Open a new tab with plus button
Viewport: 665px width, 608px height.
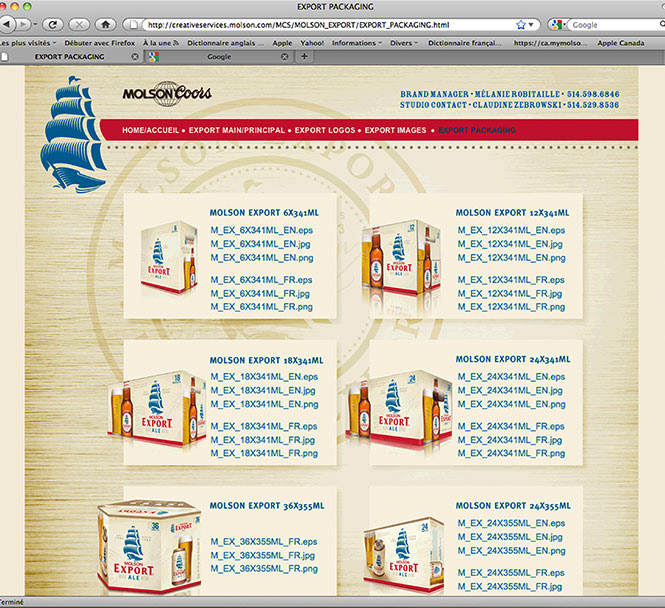pyautogui.click(x=304, y=57)
